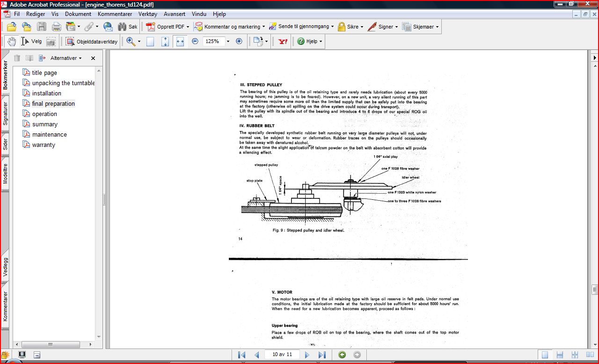Screen dimensions: 599x364
Task: Click the Fit Width icon
Action: (180, 41)
